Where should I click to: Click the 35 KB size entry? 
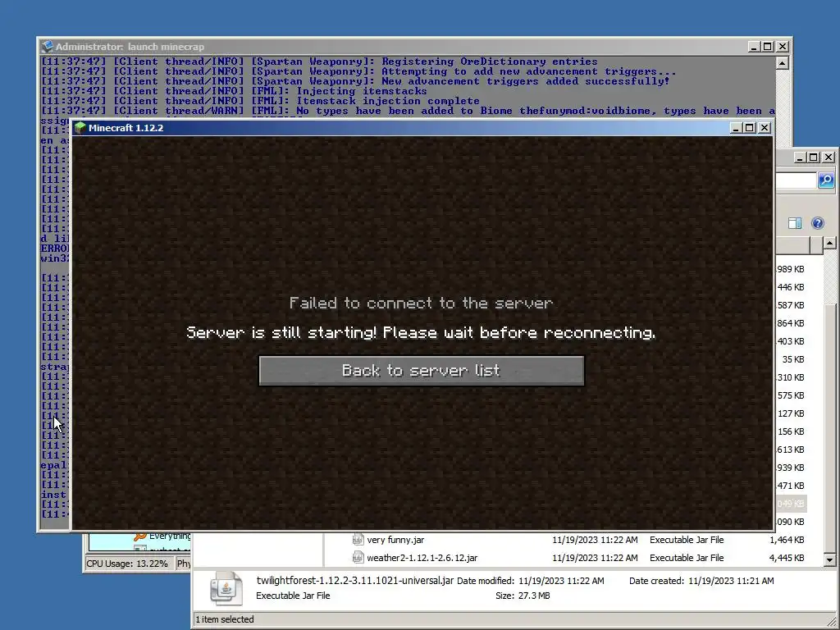(793, 359)
